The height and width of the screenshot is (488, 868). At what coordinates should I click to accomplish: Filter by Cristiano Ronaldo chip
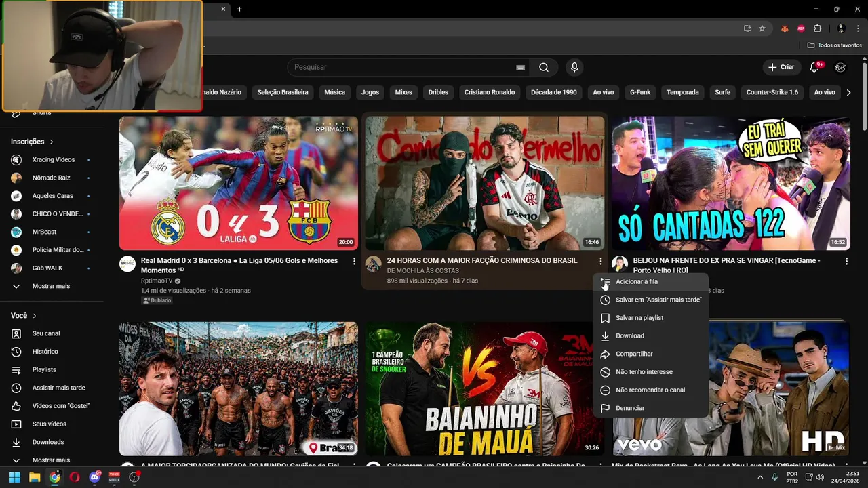490,92
